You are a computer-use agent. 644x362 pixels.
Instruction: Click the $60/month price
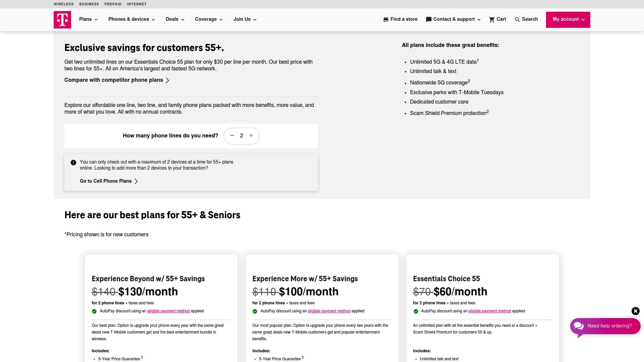tap(460, 292)
